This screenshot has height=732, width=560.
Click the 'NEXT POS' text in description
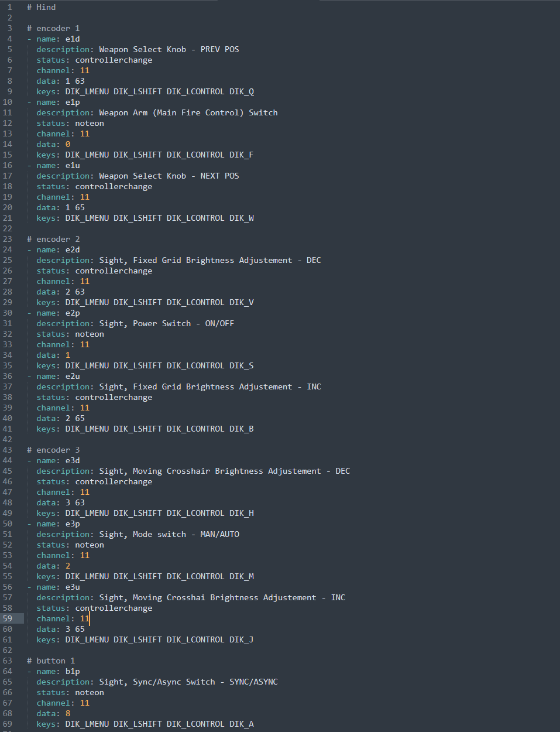pos(219,176)
